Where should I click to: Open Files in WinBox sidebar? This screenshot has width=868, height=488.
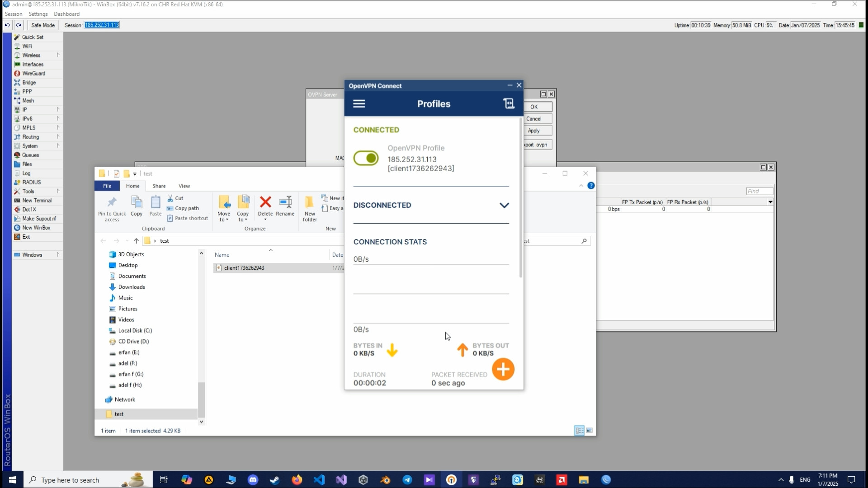click(27, 164)
